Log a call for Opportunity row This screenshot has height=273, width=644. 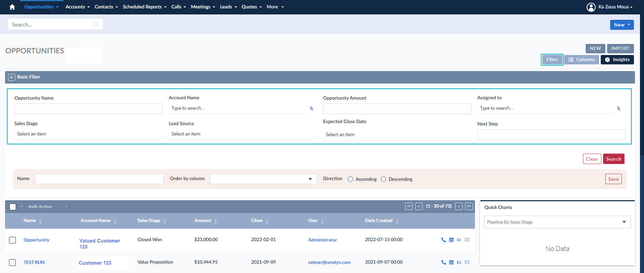coord(443,240)
